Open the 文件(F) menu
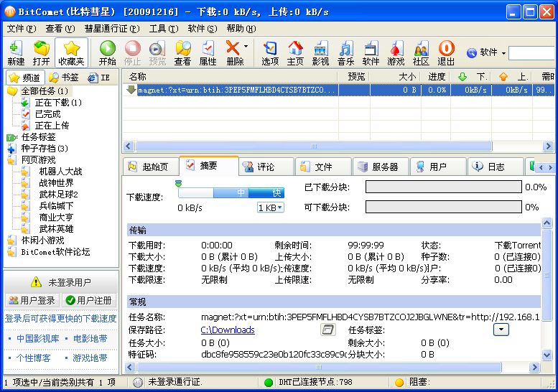This screenshot has height=392, width=558. click(22, 29)
